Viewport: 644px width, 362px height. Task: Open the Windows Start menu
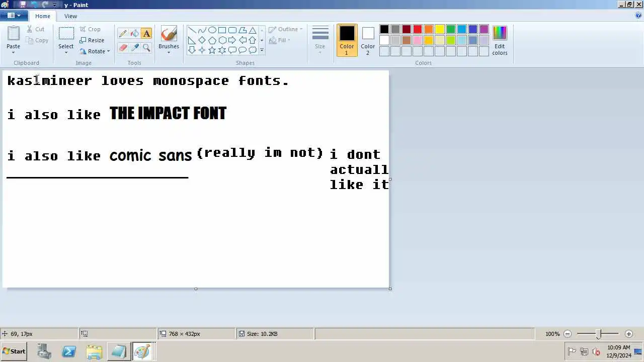point(14,351)
